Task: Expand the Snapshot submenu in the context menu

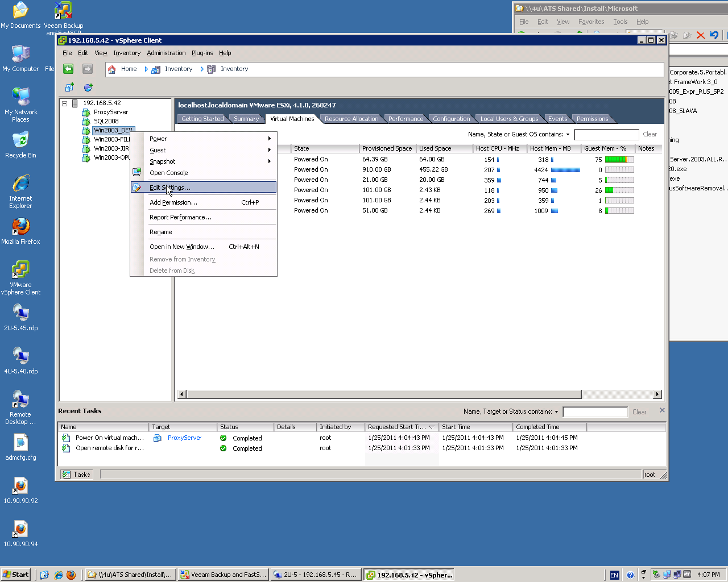Action: [204, 161]
